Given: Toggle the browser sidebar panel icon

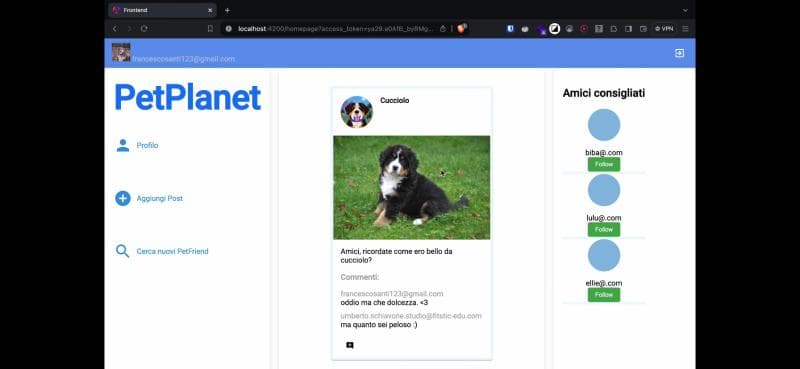Looking at the screenshot, I should click(629, 29).
